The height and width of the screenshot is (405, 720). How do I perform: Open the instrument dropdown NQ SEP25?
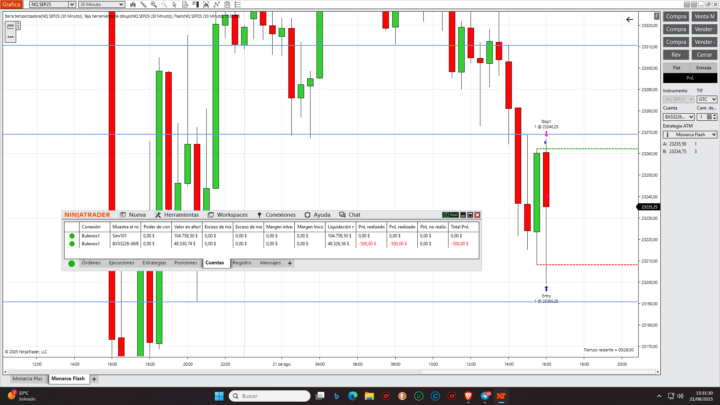[x=52, y=4]
